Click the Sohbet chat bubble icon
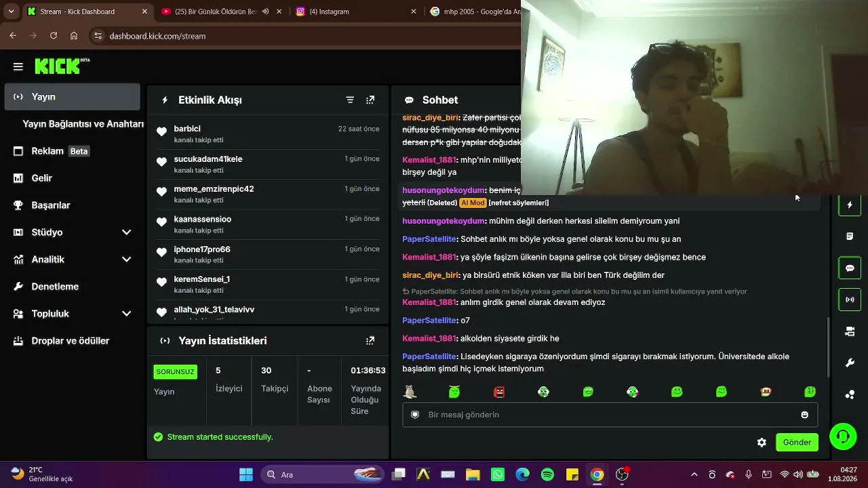Viewport: 868px width, 488px height. [x=409, y=100]
